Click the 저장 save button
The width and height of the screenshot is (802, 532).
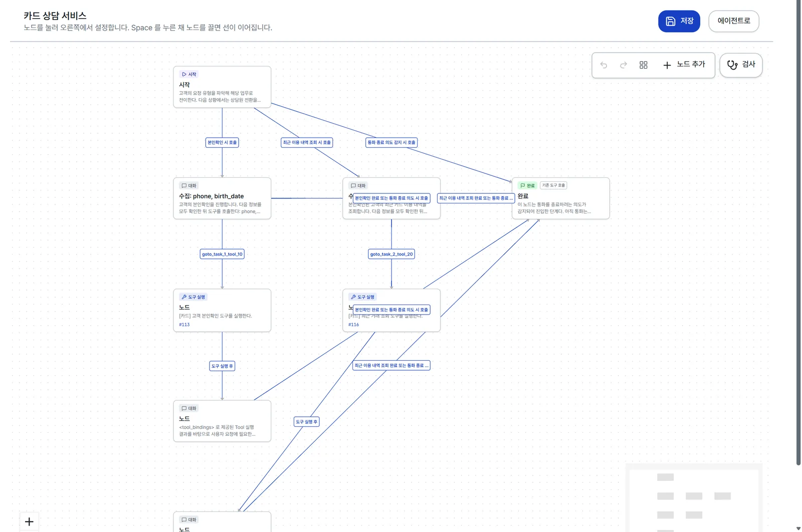click(x=679, y=21)
